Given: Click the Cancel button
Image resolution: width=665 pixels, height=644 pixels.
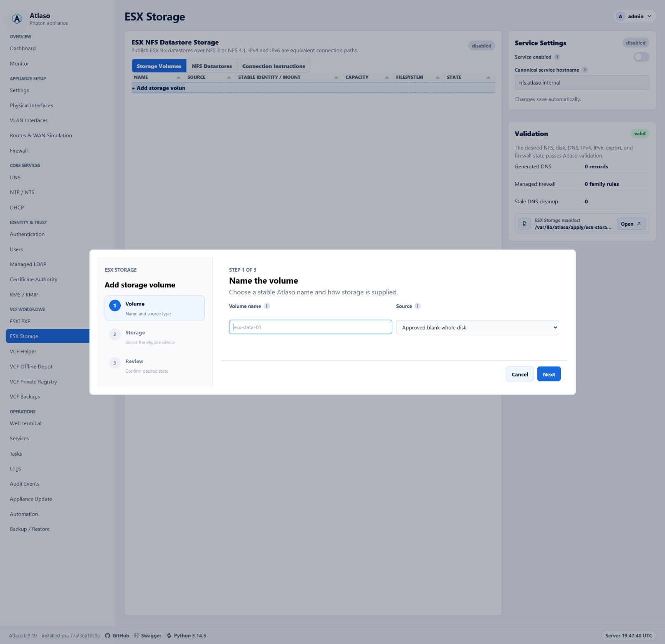Looking at the screenshot, I should pos(520,374).
